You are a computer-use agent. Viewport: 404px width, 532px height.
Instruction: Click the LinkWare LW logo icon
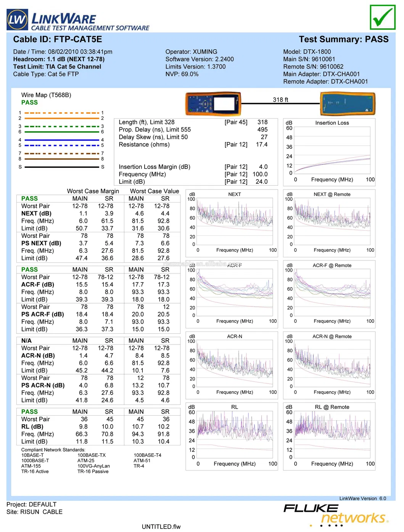tap(17, 20)
